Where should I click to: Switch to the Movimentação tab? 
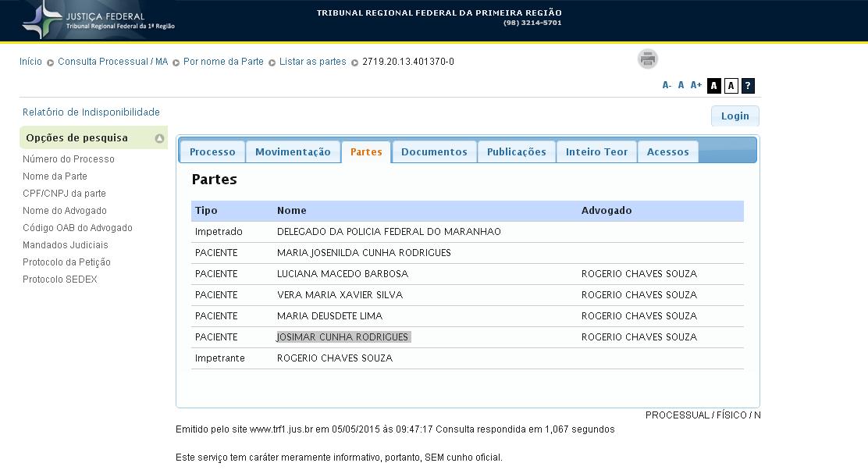coord(293,151)
